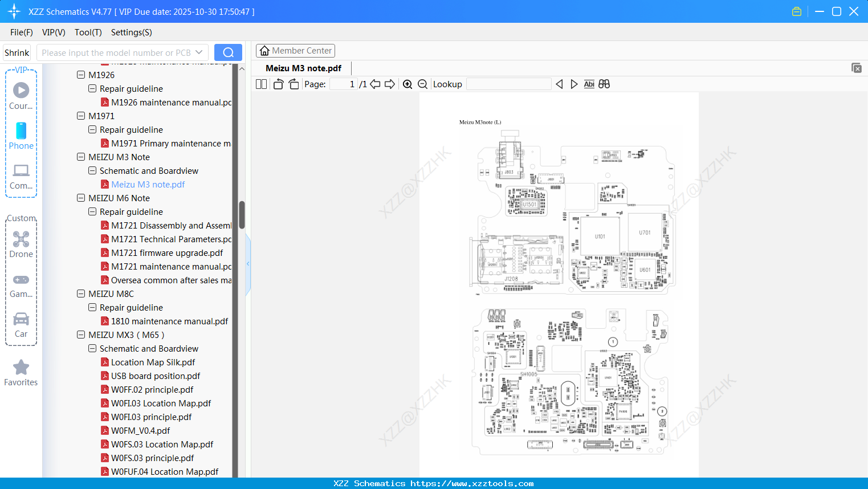Open M1926 maintenance manual PDF
This screenshot has width=868, height=489.
166,103
